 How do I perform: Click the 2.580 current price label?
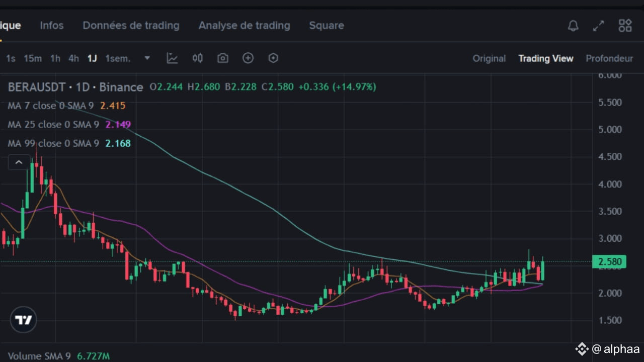click(609, 261)
